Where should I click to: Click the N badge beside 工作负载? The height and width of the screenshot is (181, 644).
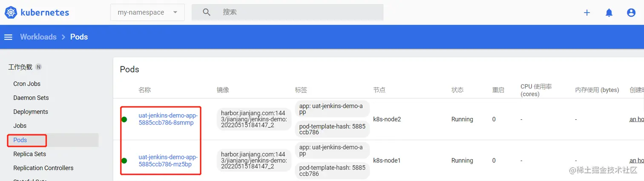[x=38, y=67]
